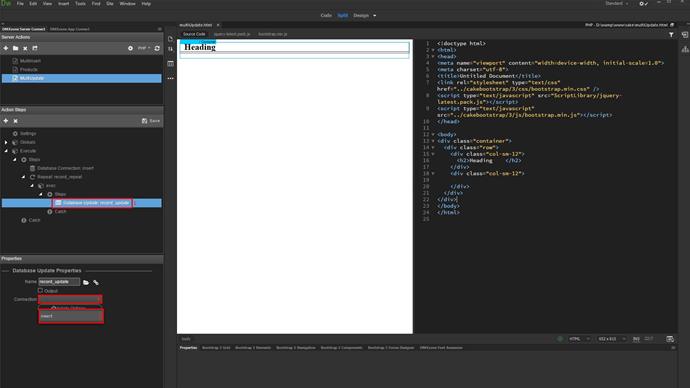Collapse the Repeat record_repeat node
690x388 pixels.
(x=23, y=177)
